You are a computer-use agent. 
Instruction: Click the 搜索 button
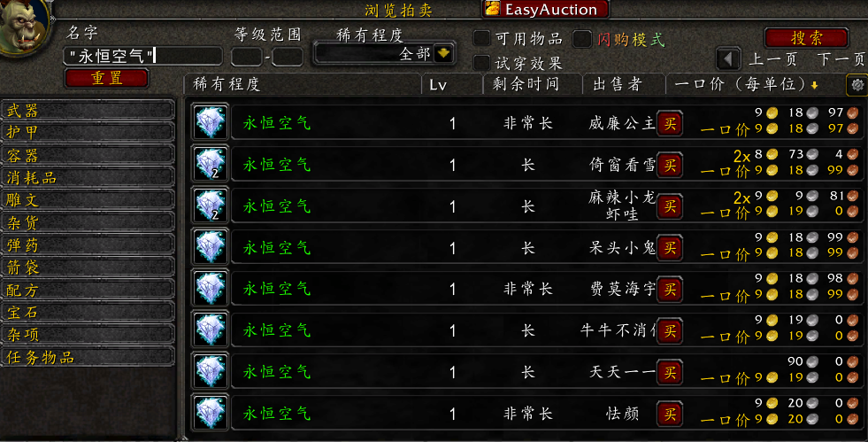(806, 38)
